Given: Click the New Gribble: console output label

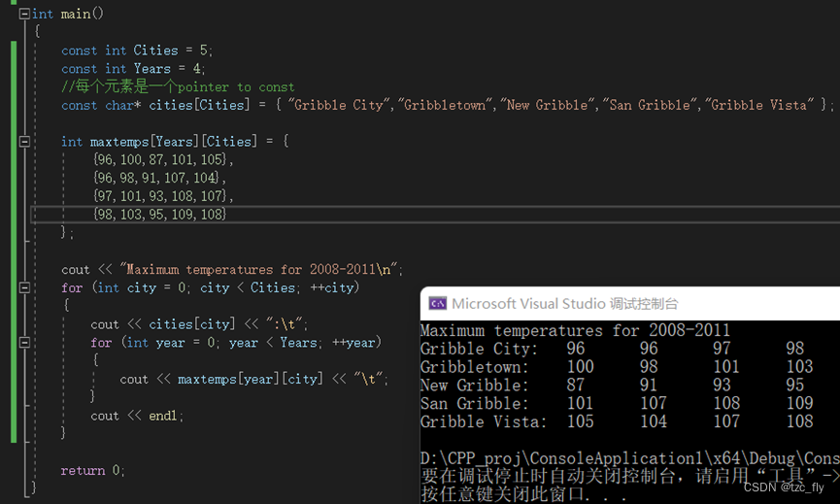Looking at the screenshot, I should [475, 386].
